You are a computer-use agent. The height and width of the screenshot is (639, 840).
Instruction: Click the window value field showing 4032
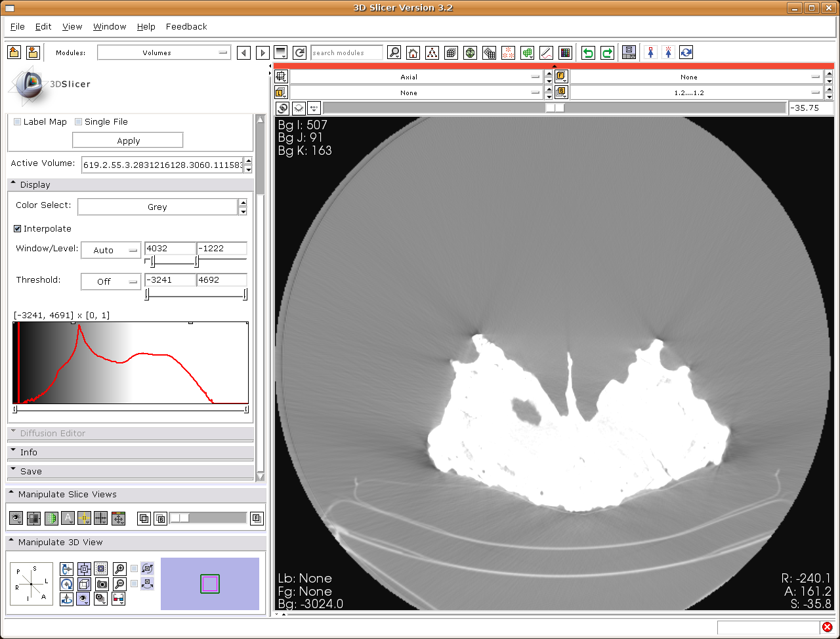[170, 249]
